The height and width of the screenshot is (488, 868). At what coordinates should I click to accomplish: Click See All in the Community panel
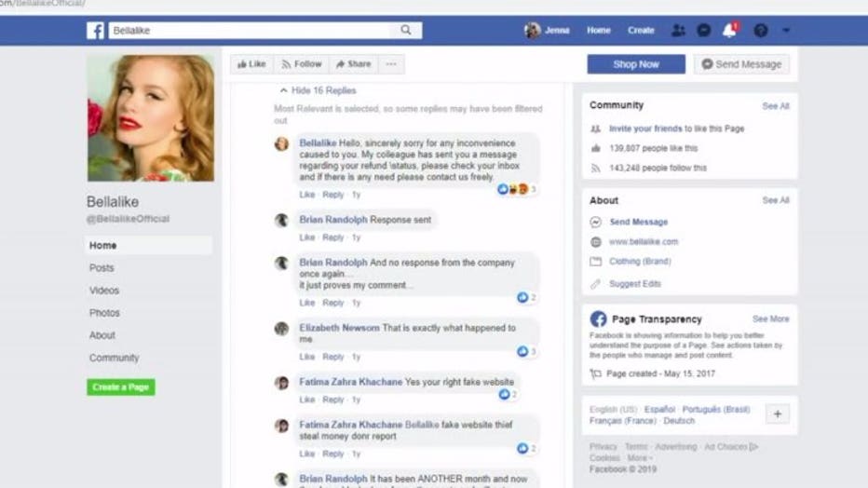(x=776, y=105)
